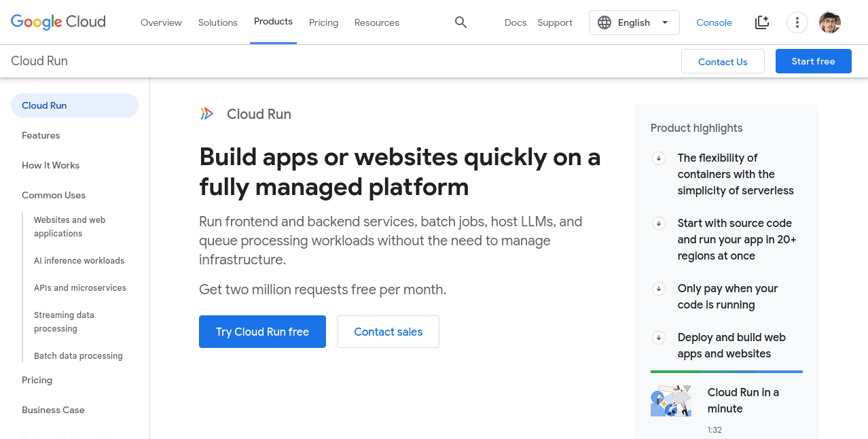Click Try Cloud Run free button
The height and width of the screenshot is (439, 868).
tap(262, 332)
